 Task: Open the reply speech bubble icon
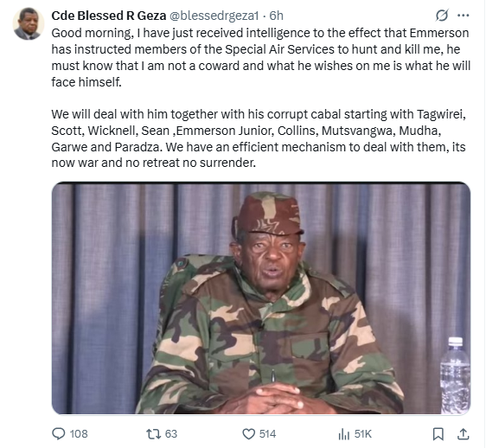(58, 434)
